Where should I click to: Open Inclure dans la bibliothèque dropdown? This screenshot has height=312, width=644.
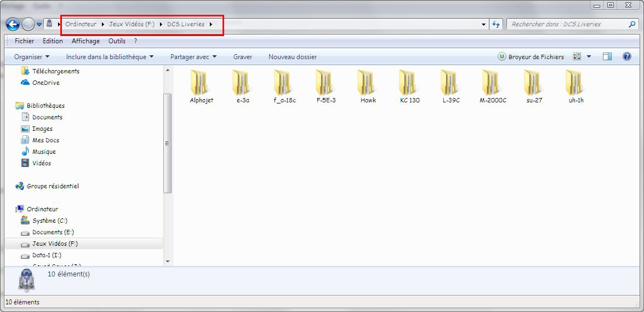point(110,57)
